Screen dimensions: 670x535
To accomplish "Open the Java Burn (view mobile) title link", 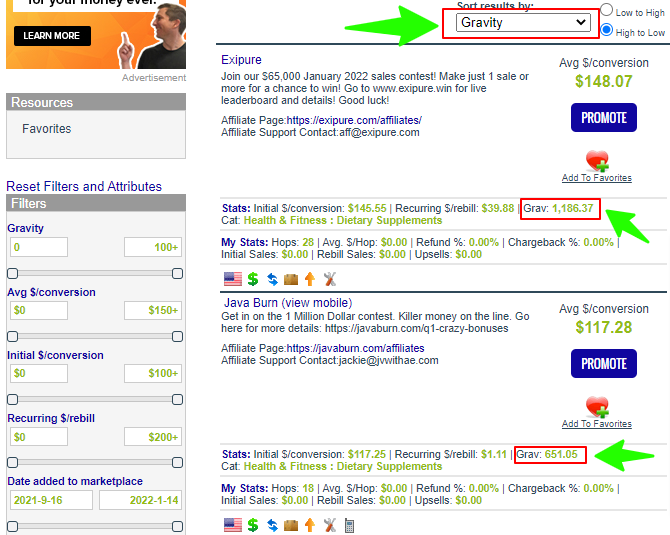I will 288,303.
